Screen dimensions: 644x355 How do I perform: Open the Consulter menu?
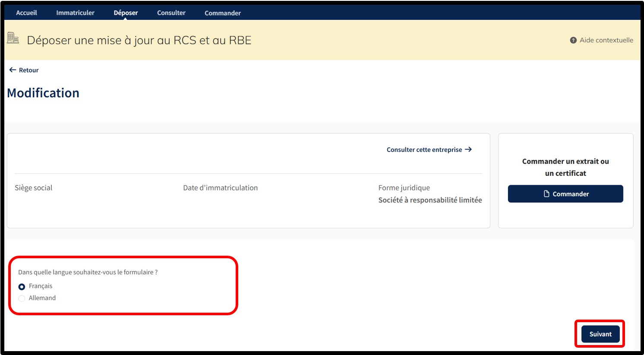[171, 13]
